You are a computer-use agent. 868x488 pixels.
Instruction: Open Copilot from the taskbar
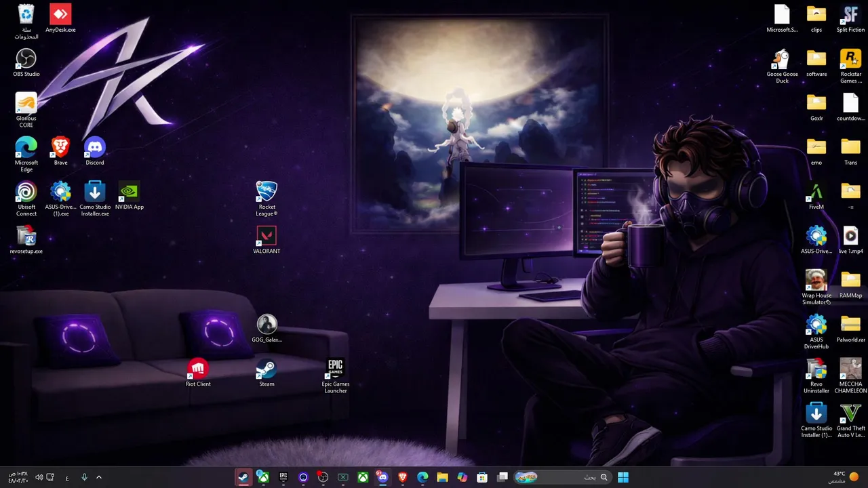(x=462, y=477)
